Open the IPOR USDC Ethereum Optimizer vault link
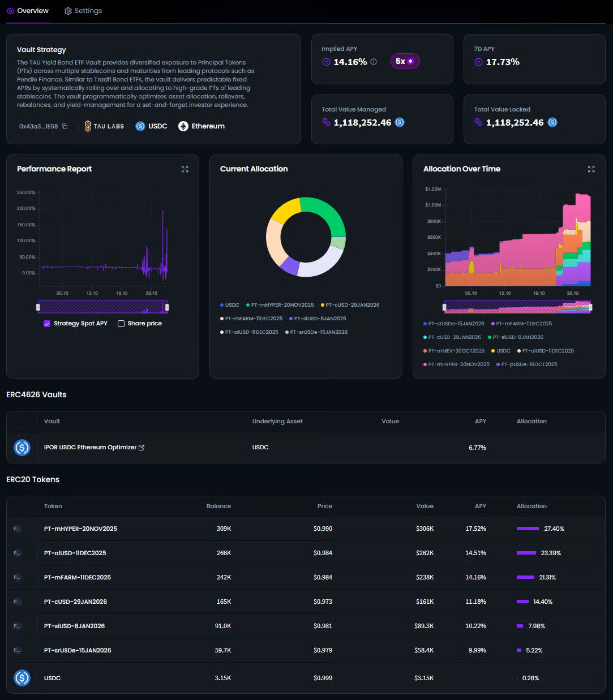 (90, 448)
